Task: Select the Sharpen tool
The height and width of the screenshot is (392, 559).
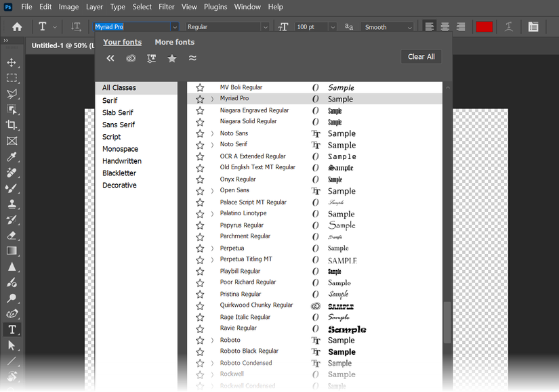Action: pos(12,267)
